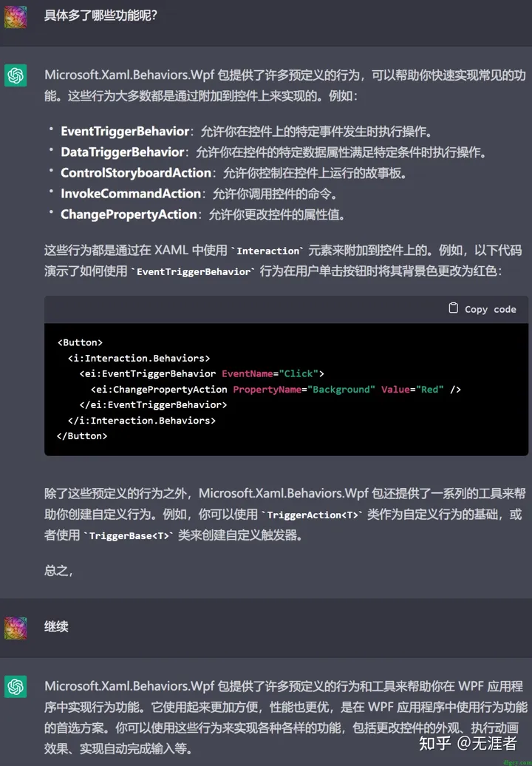Click the "Background" PropertyName value in the code
The width and height of the screenshot is (532, 766).
(341, 389)
